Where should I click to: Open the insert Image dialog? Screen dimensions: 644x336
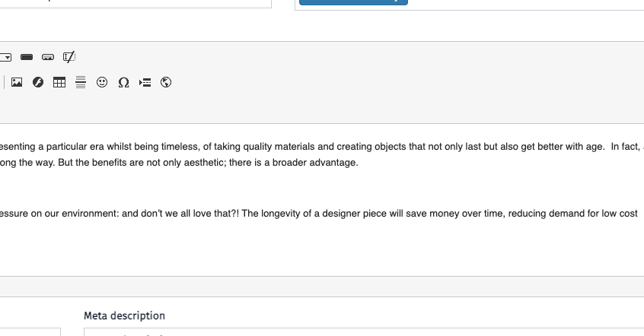tap(17, 82)
